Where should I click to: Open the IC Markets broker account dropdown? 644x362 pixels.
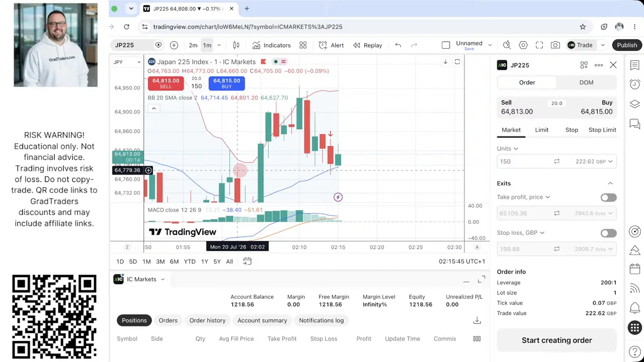pos(139,279)
